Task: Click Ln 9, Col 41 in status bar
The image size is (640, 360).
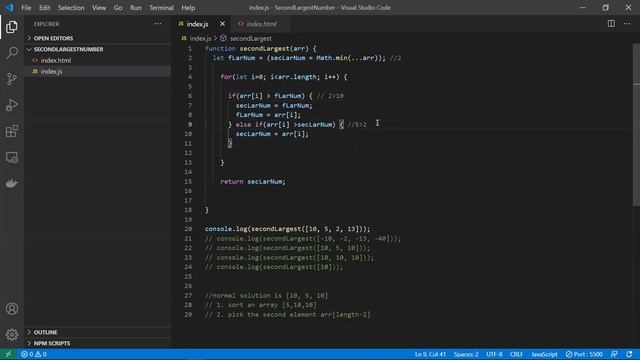Action: (x=430, y=354)
